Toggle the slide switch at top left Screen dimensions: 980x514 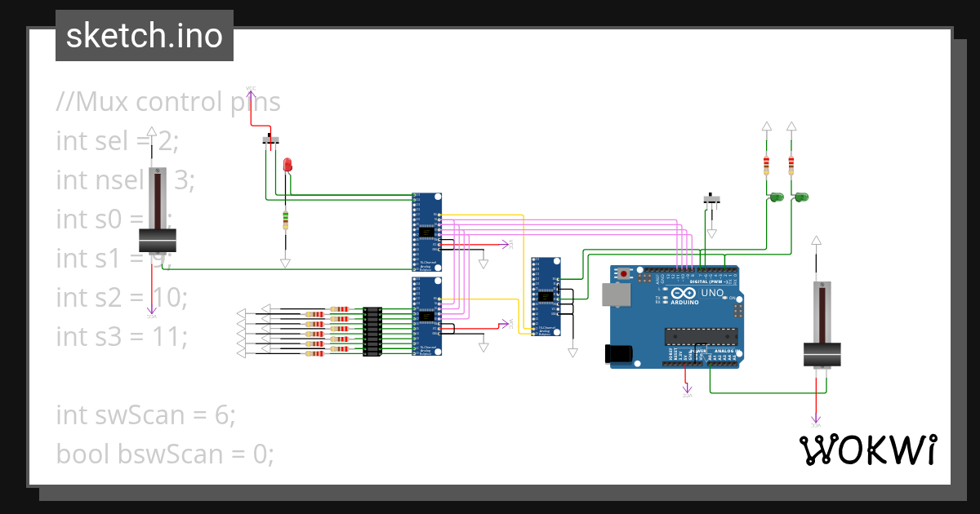point(271,139)
